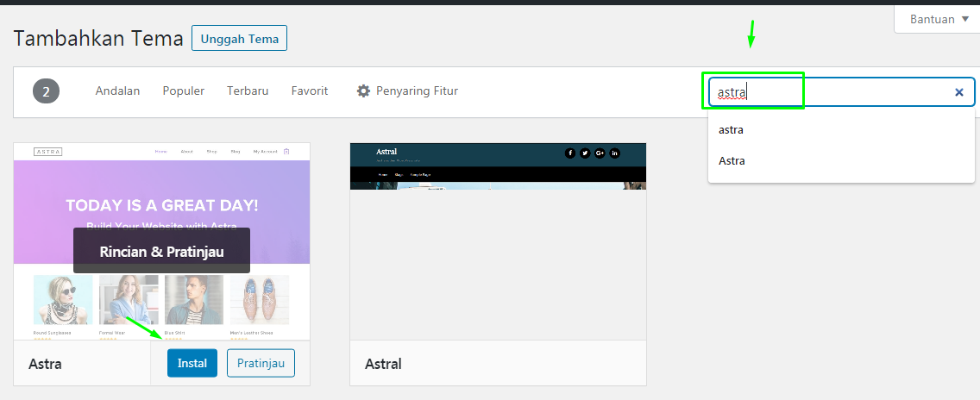Open Rincian & Pratinjau overlay on Astra
Viewport: 980px width, 400px height.
click(x=161, y=251)
